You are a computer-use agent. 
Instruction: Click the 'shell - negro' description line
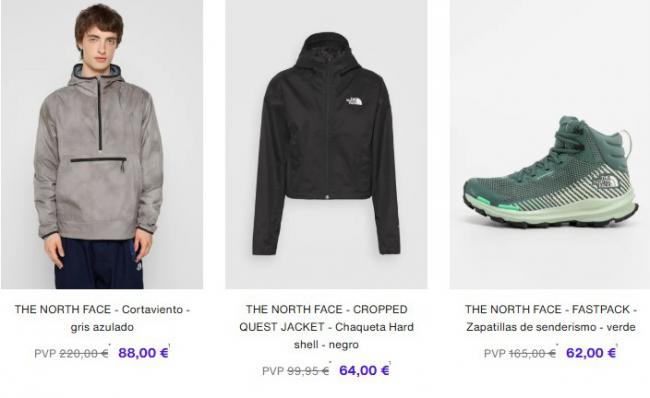point(326,345)
